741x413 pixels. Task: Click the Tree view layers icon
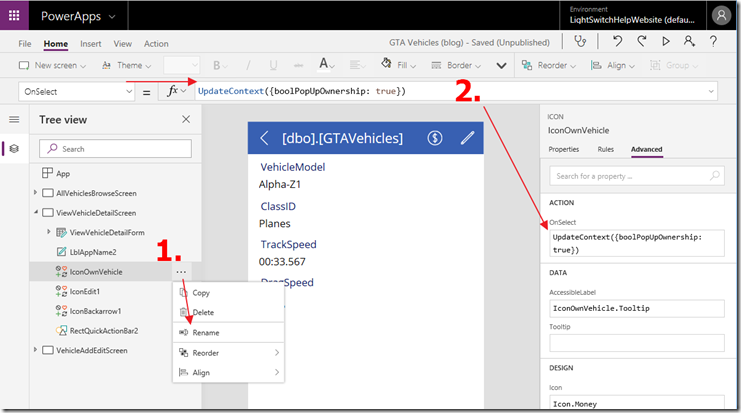[x=14, y=149]
